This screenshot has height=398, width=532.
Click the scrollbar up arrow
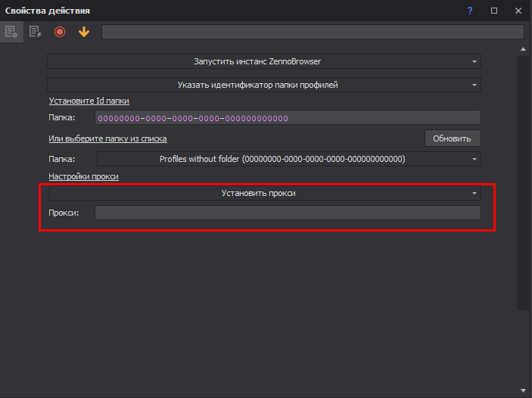pyautogui.click(x=523, y=49)
